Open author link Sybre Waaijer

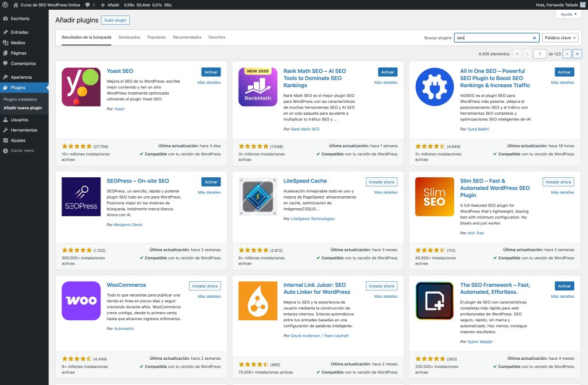[480, 341]
